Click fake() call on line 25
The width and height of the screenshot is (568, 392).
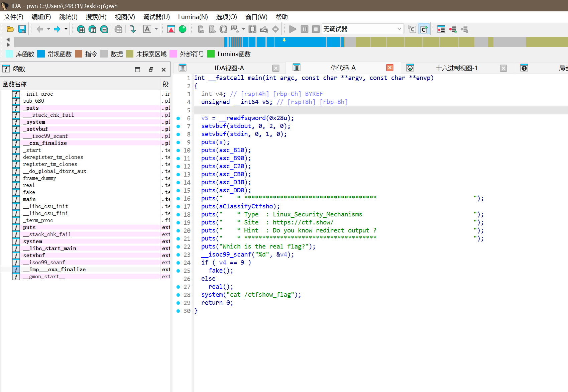[x=221, y=271]
